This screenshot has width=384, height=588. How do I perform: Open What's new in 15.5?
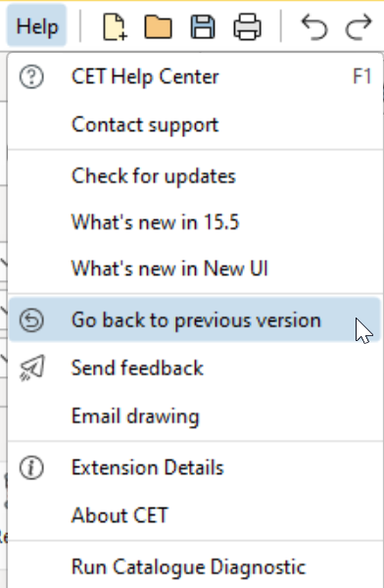[195, 222]
